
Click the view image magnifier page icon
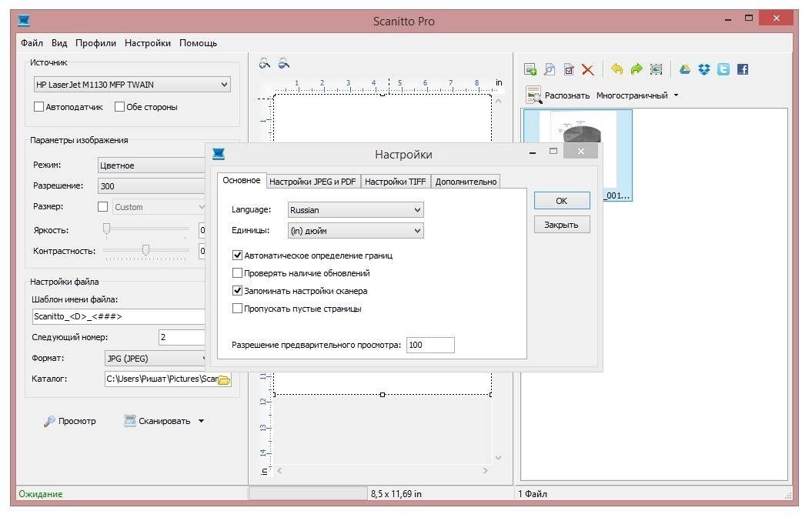(x=550, y=69)
